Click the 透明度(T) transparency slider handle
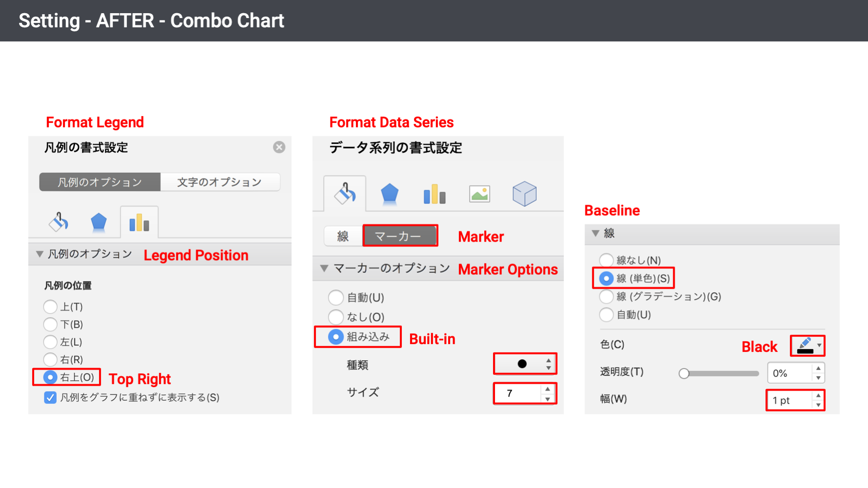The height and width of the screenshot is (488, 868). click(x=684, y=374)
